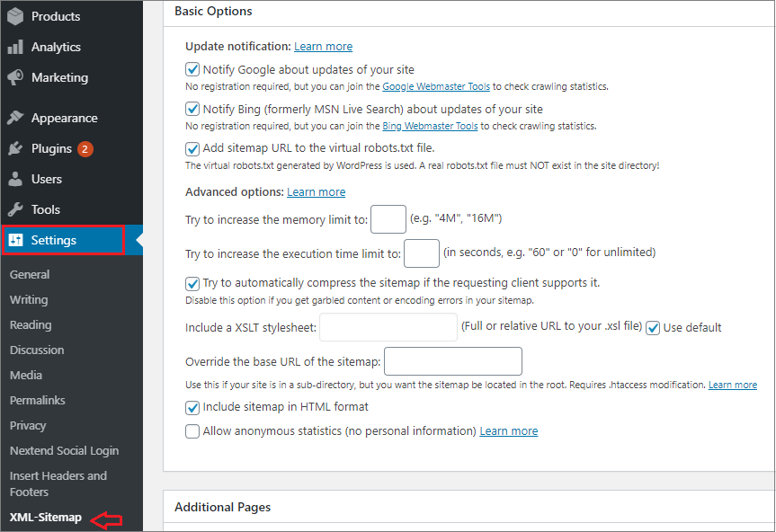Image resolution: width=776 pixels, height=532 pixels.
Task: Enable Allow anonymous statistics checkbox
Action: [x=192, y=431]
